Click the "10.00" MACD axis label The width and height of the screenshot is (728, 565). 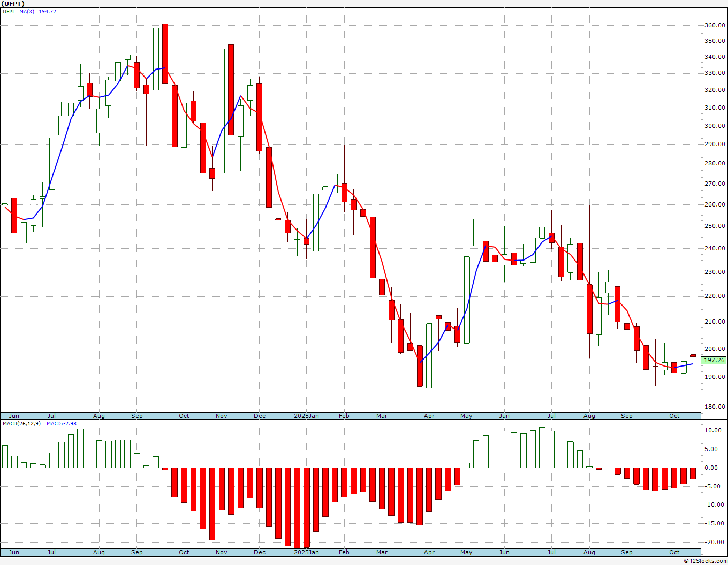[712, 431]
